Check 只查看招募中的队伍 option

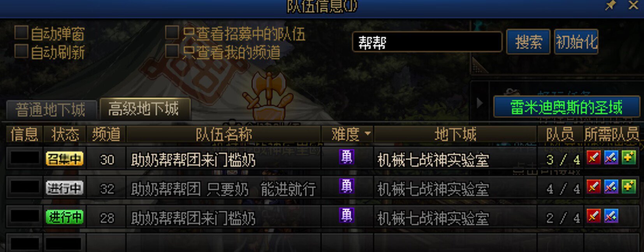(x=172, y=33)
